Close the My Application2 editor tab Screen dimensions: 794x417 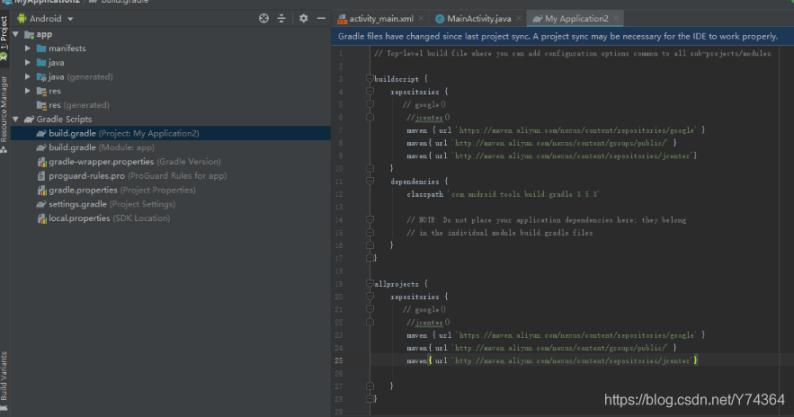tap(615, 18)
